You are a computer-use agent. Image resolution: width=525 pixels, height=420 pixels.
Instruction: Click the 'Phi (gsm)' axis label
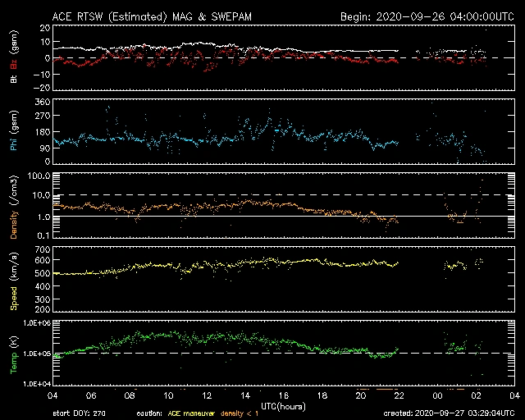tap(14, 131)
